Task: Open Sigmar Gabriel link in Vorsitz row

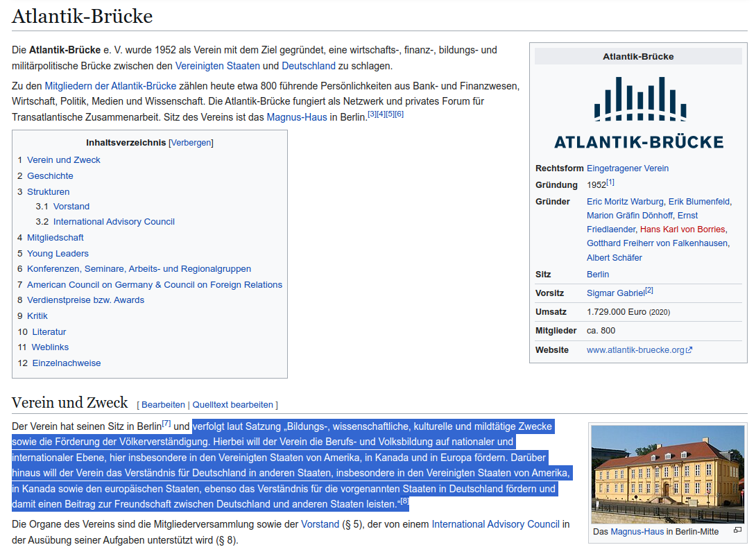Action: pos(616,293)
